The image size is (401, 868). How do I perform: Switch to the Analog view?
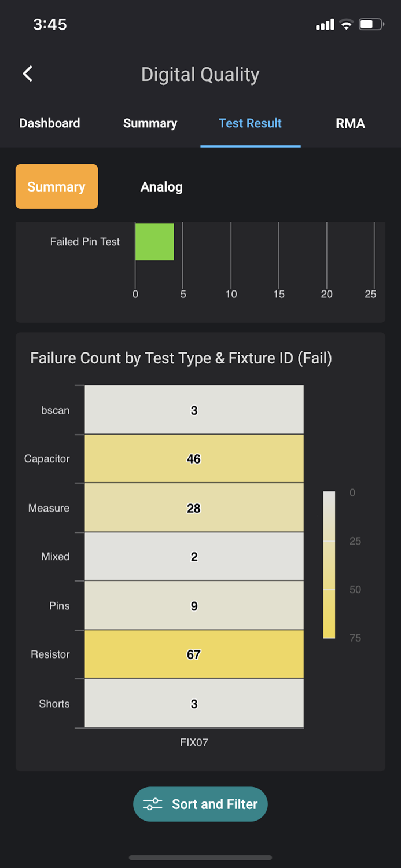coord(161,187)
